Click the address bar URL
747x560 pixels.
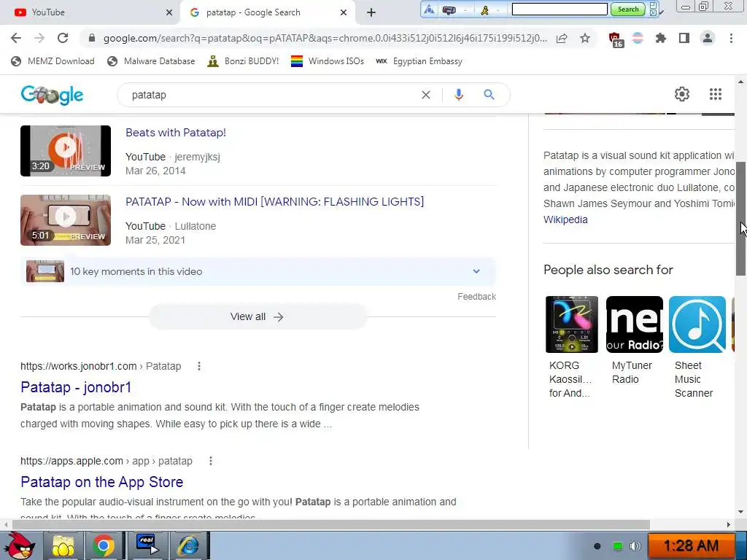[325, 38]
